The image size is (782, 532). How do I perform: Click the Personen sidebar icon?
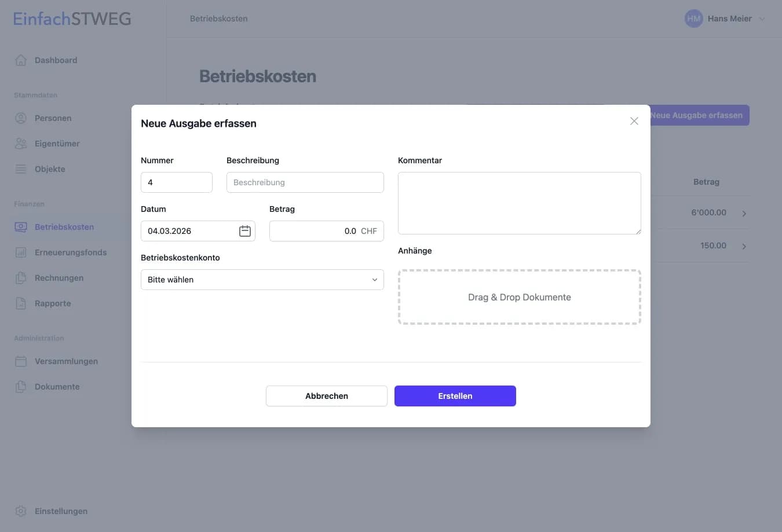click(21, 118)
